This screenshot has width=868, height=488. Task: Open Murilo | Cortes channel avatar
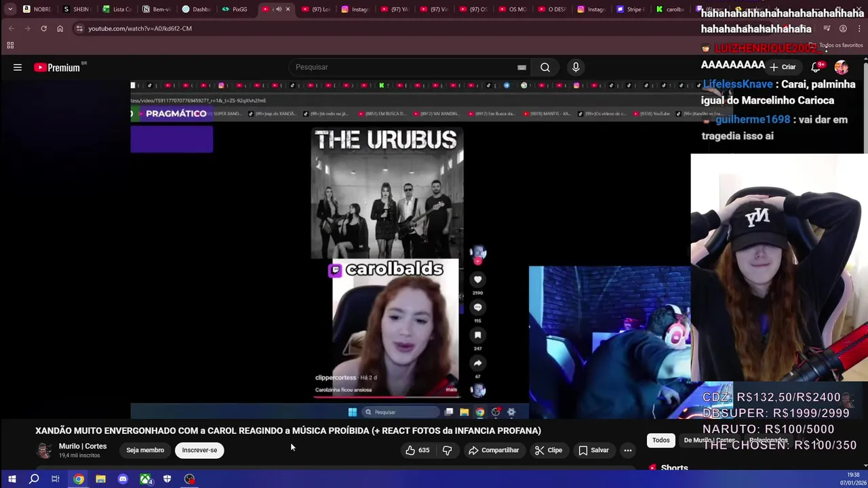click(x=44, y=450)
